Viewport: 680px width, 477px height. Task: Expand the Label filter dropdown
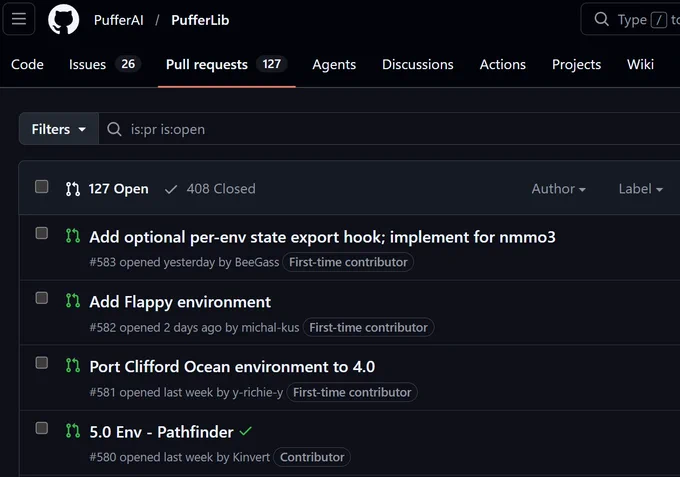[641, 189]
